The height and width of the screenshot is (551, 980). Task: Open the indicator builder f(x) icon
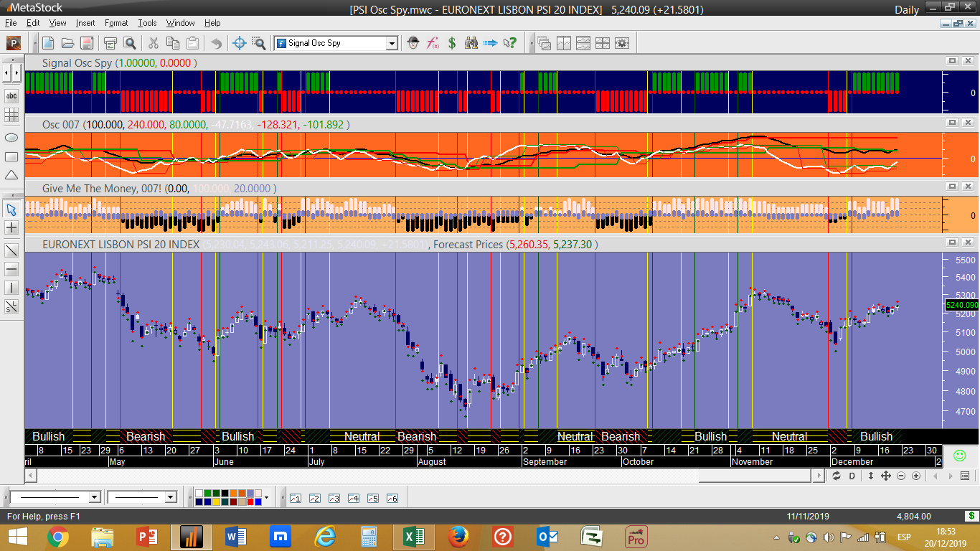click(433, 43)
